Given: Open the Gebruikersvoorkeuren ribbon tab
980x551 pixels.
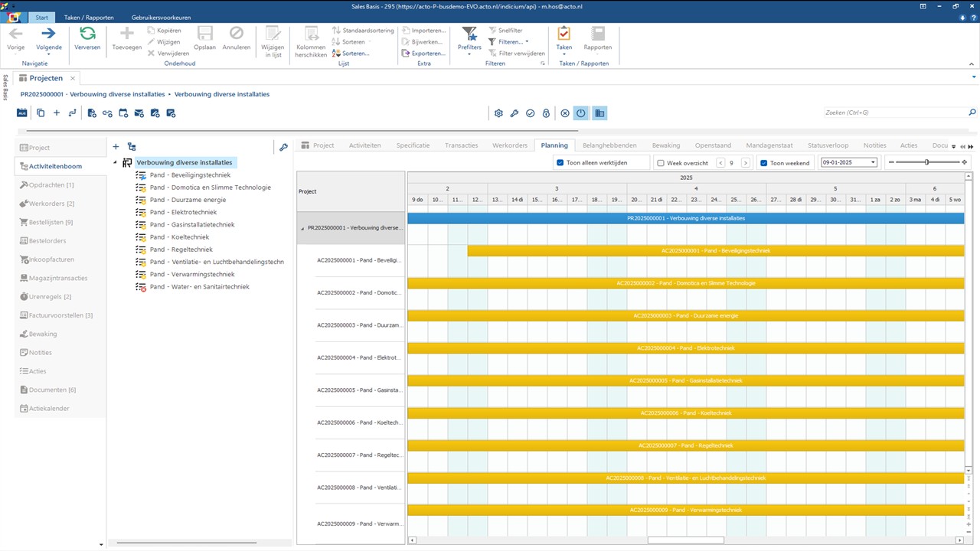Looking at the screenshot, I should click(x=161, y=17).
